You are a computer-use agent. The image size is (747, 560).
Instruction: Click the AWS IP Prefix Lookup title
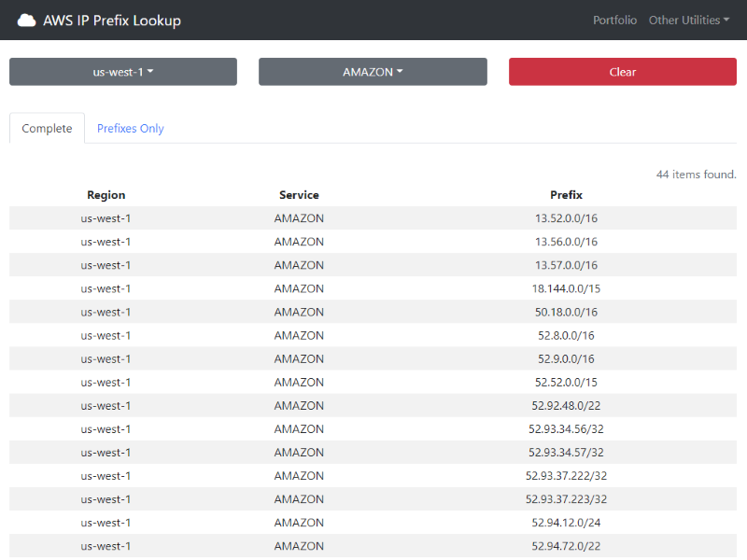point(112,21)
